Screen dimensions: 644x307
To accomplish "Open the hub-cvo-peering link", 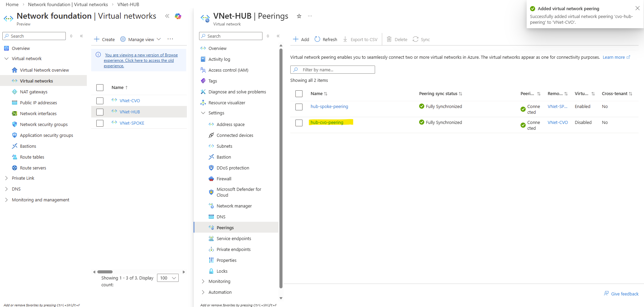I will 327,123.
